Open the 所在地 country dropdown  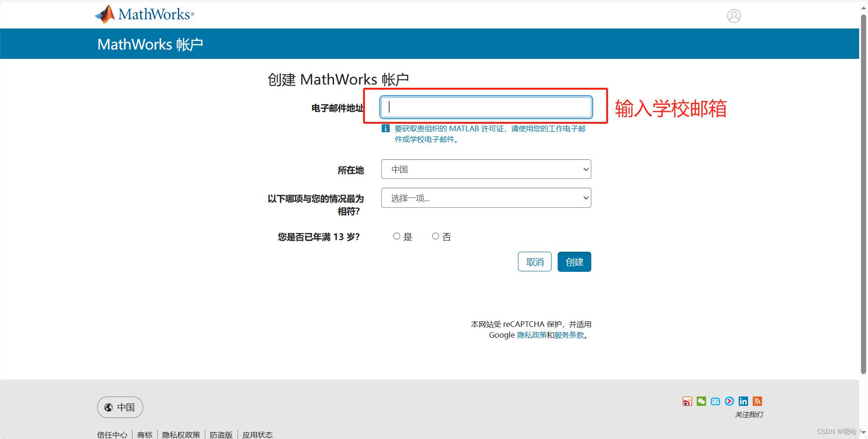[x=486, y=169]
